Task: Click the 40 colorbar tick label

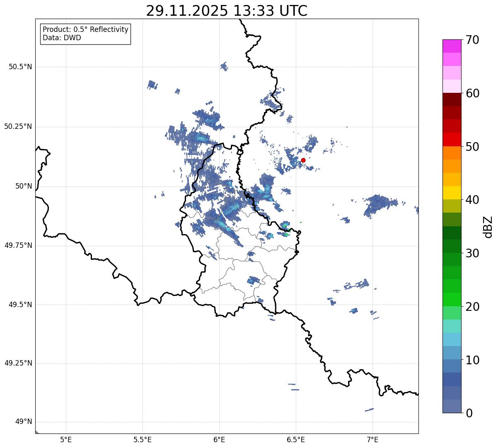Action: click(472, 200)
